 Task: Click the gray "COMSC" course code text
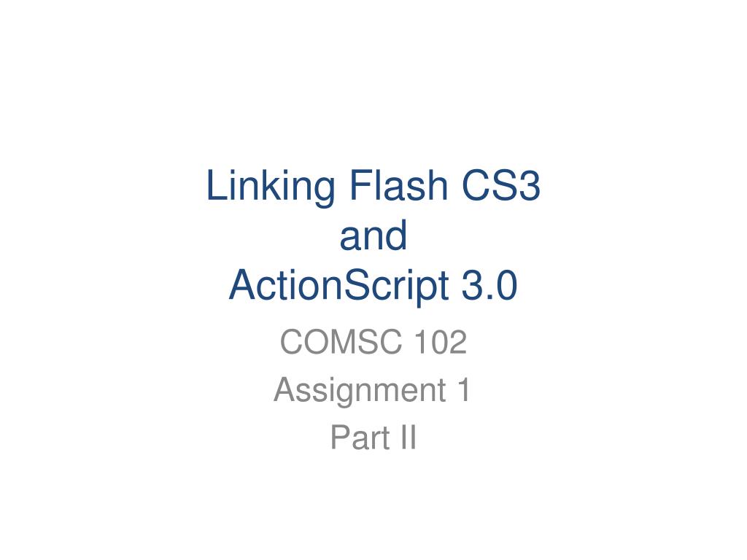(x=341, y=342)
